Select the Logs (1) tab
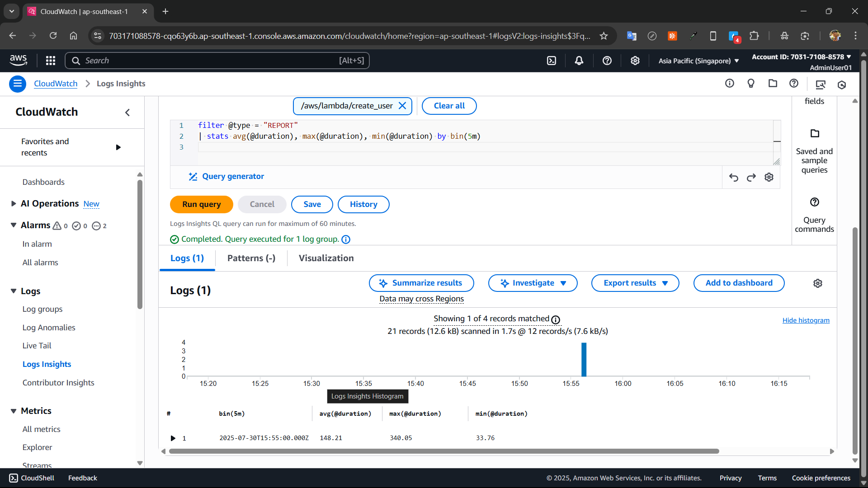 click(187, 258)
